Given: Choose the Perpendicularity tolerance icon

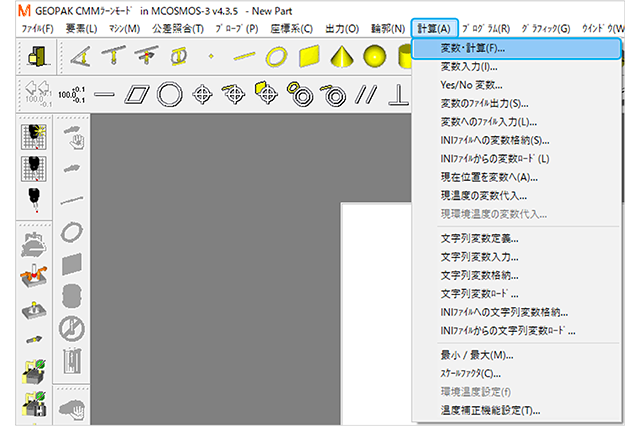Looking at the screenshot, I should 398,95.
